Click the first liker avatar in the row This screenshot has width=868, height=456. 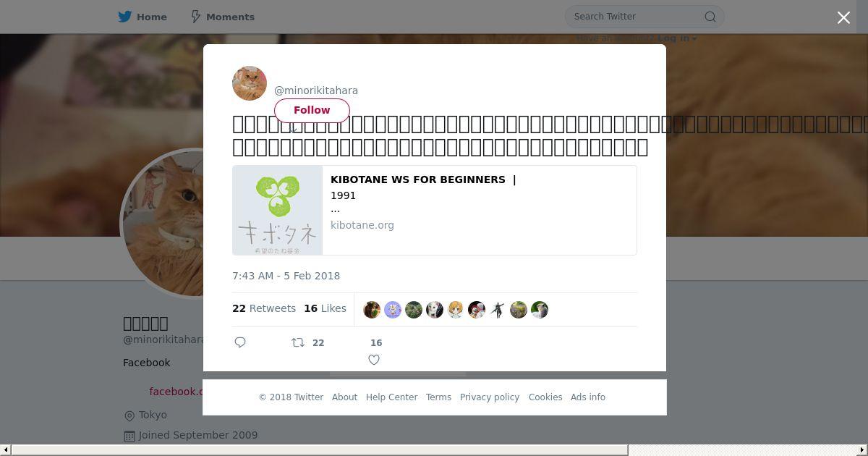(372, 310)
